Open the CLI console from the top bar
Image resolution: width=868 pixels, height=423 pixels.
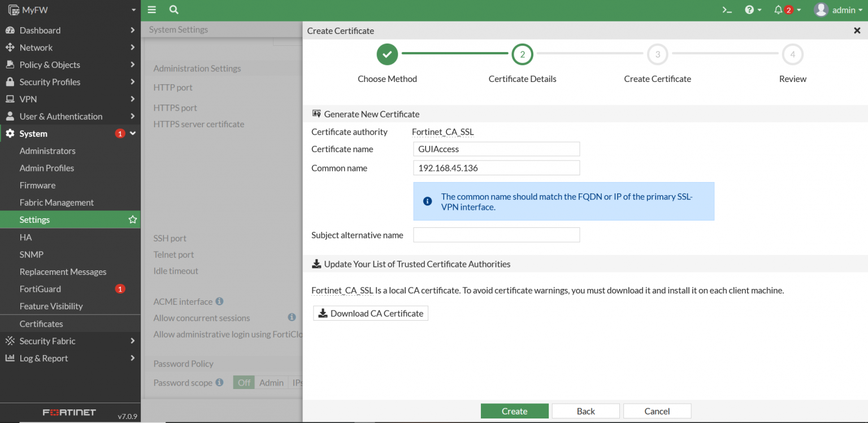[727, 10]
